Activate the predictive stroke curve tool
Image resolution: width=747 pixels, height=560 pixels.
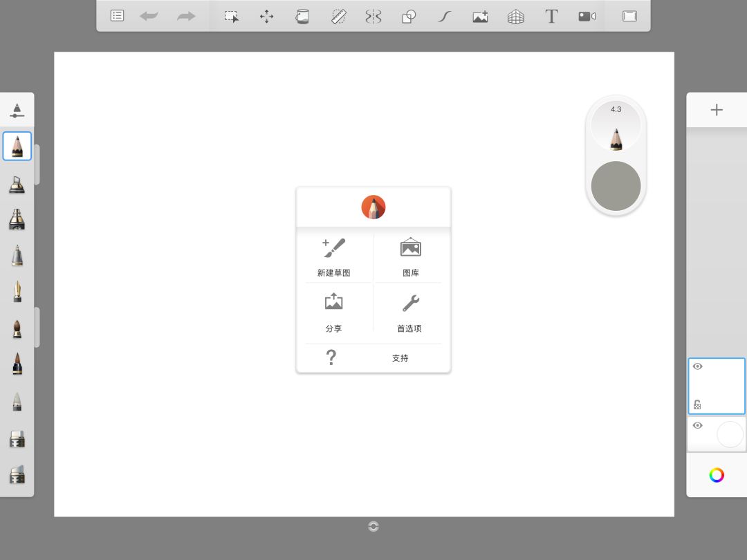444,17
